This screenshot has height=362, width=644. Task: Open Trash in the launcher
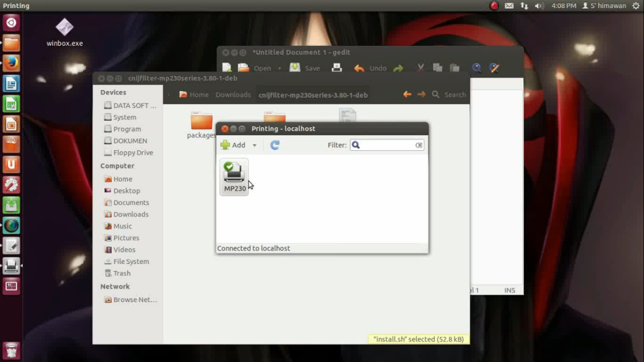pos(11,350)
